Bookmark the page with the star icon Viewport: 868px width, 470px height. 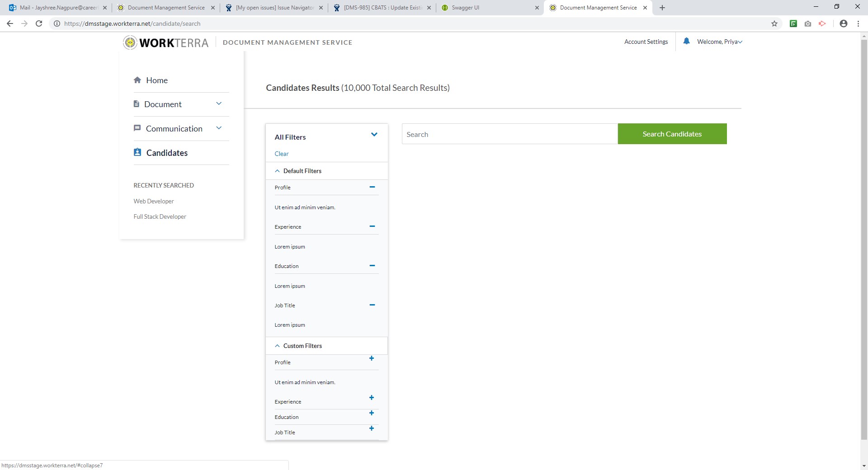pyautogui.click(x=774, y=23)
